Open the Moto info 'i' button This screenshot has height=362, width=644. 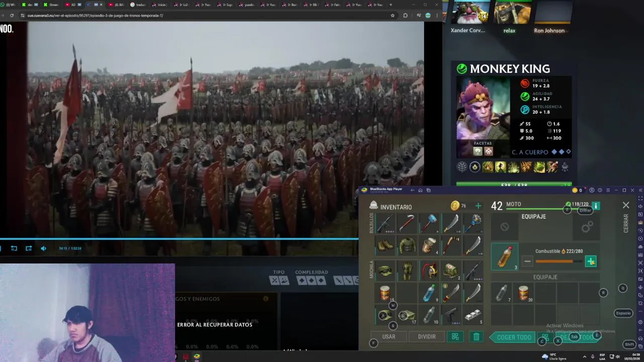pyautogui.click(x=596, y=206)
